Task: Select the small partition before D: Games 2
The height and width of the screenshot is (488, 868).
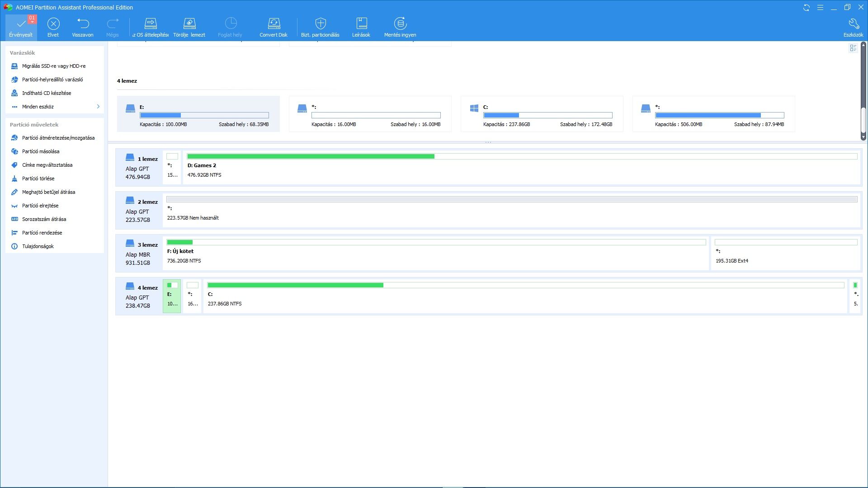Action: coord(172,167)
